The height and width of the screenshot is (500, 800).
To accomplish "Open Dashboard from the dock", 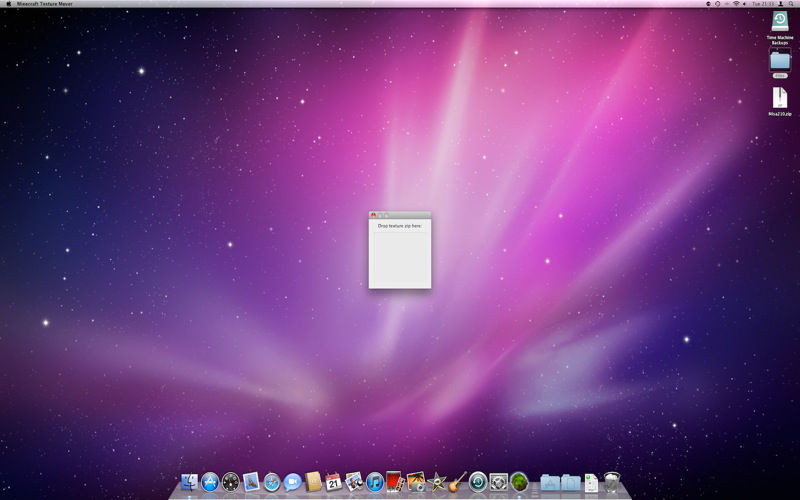I will pyautogui.click(x=231, y=482).
